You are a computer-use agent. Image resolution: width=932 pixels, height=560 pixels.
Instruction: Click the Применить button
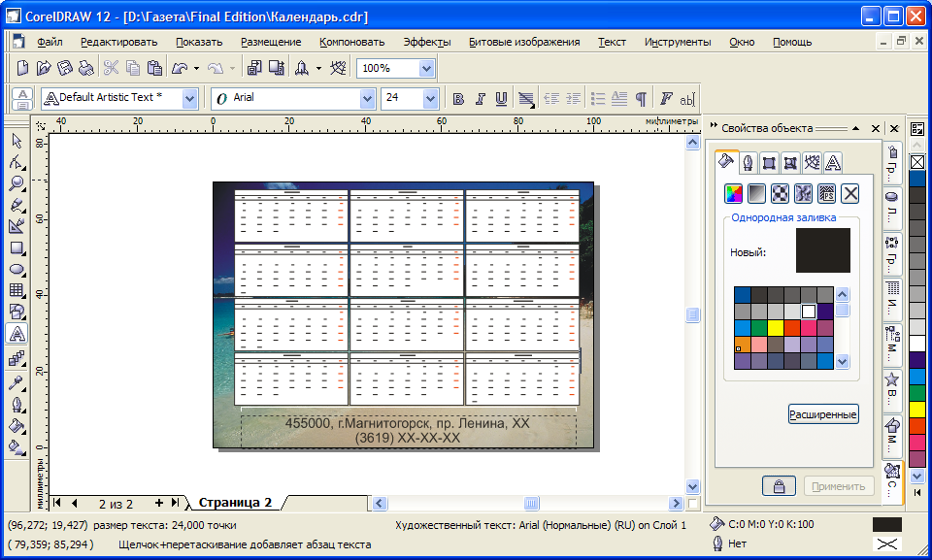(839, 486)
